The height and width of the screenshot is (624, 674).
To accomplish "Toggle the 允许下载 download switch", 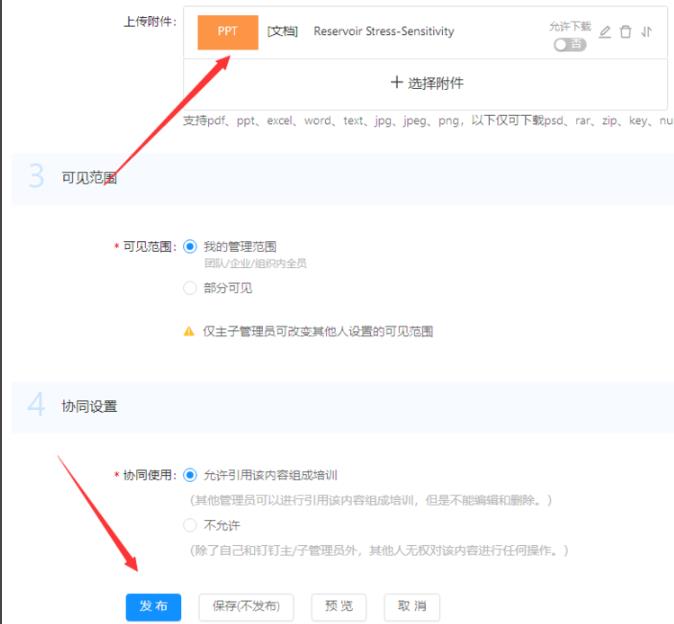I will tap(569, 45).
